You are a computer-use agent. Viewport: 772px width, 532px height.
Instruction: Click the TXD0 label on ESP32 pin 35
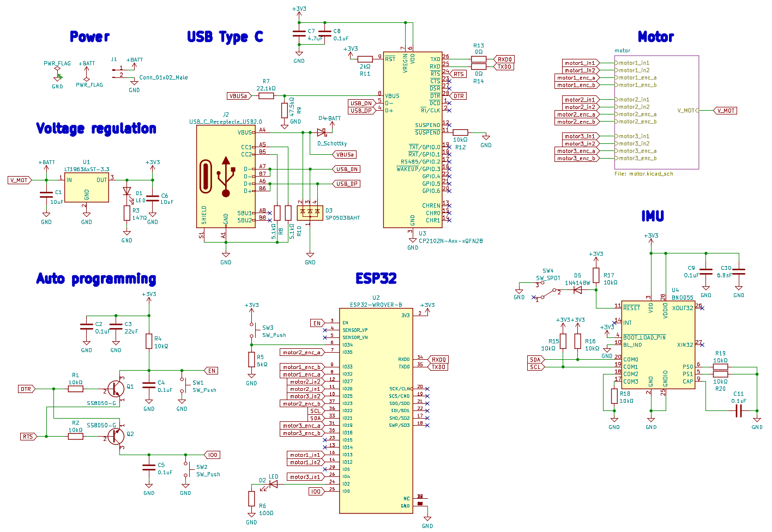pyautogui.click(x=438, y=367)
